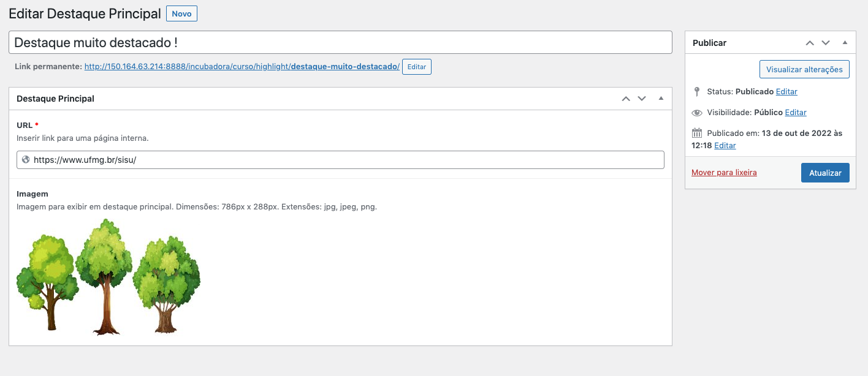This screenshot has width=868, height=376.
Task: Move Publicar panel down
Action: pyautogui.click(x=826, y=43)
